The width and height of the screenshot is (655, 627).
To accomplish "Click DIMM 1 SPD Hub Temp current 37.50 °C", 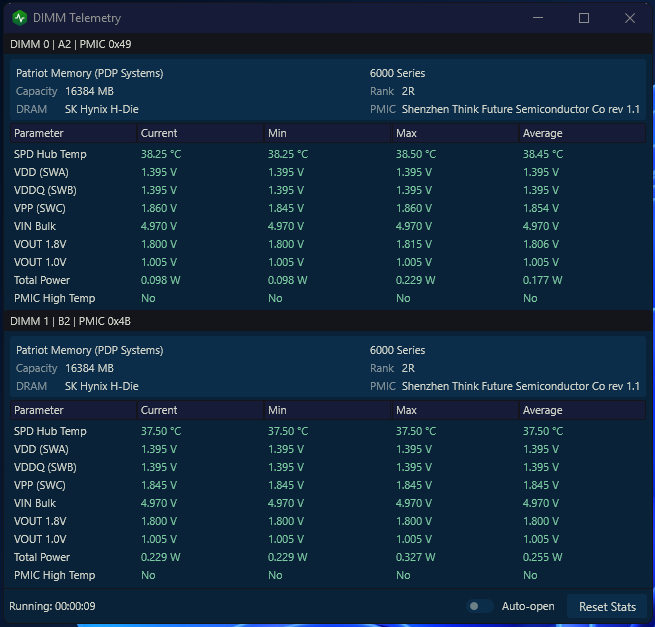I will click(x=161, y=431).
